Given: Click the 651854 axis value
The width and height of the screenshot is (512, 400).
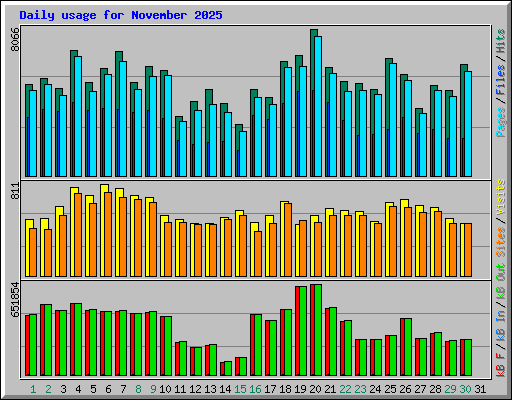Looking at the screenshot, I should 15,300.
